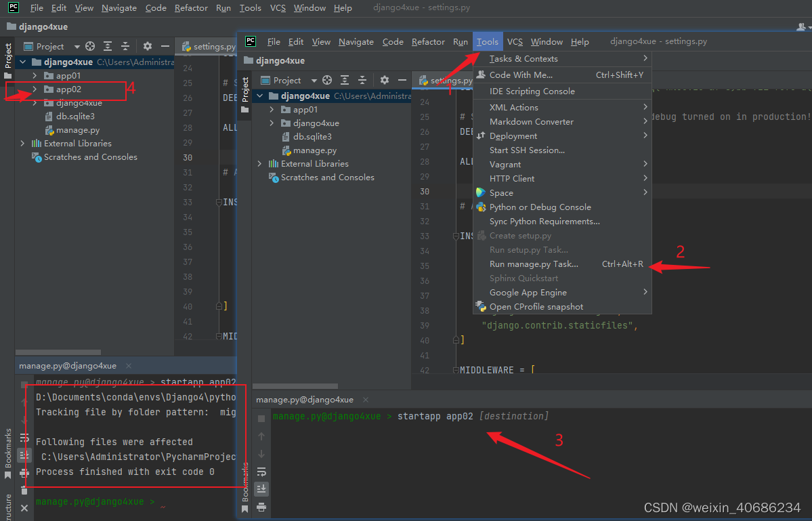Image resolution: width=812 pixels, height=521 pixels.
Task: Click Expand All icon in back Project toolbar
Action: pyautogui.click(x=108, y=46)
